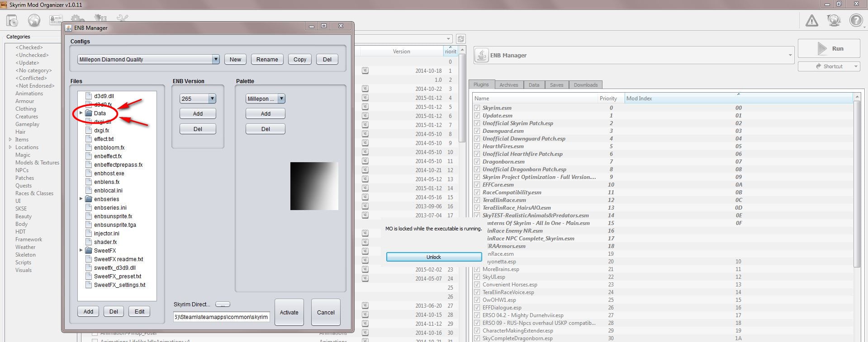Switch to the Downloads tab
Screen dimensions: 868x342
pos(585,85)
